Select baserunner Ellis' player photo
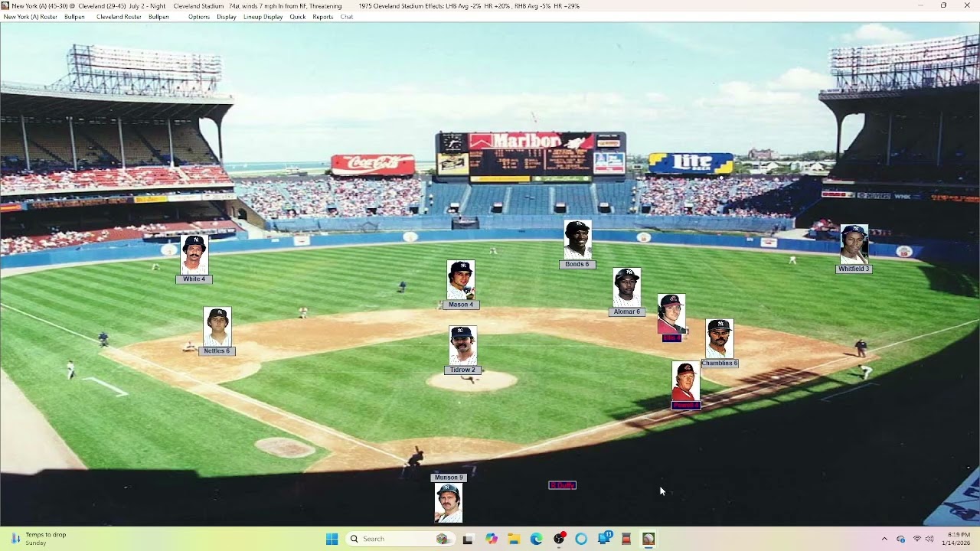Image resolution: width=980 pixels, height=551 pixels. 671,314
